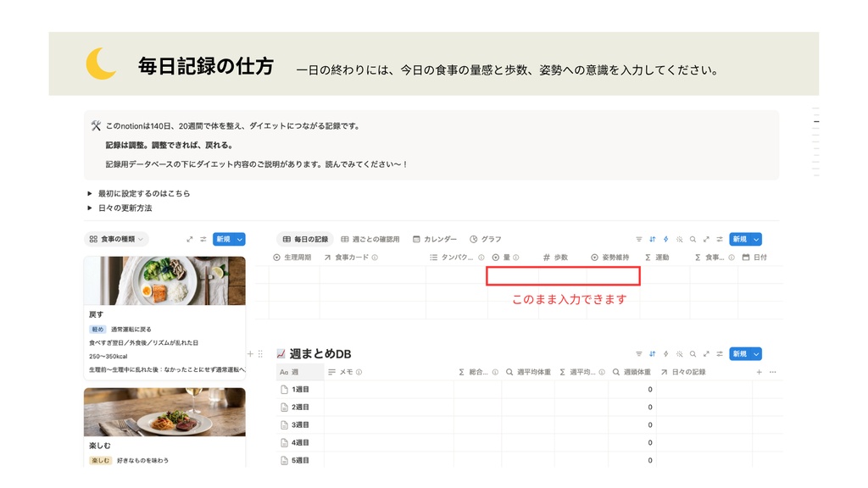The width and height of the screenshot is (868, 488).
Task: Click the 日付 column header
Action: [x=754, y=258]
